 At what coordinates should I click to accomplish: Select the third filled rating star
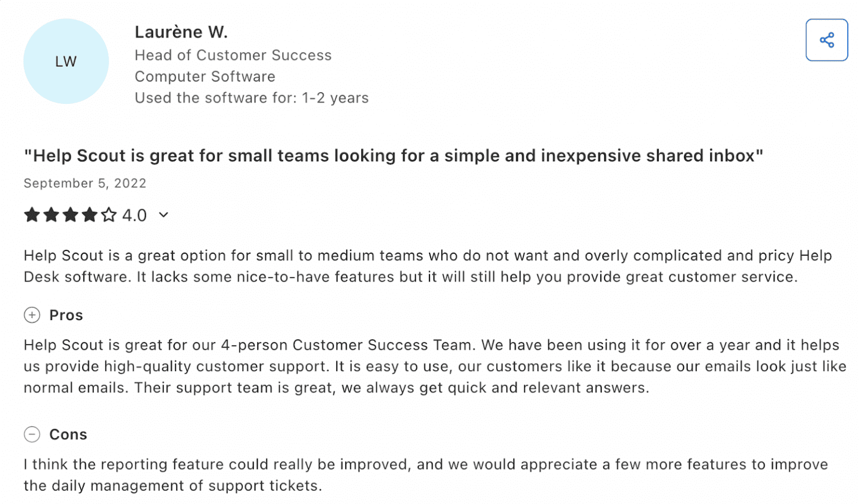pyautogui.click(x=70, y=215)
